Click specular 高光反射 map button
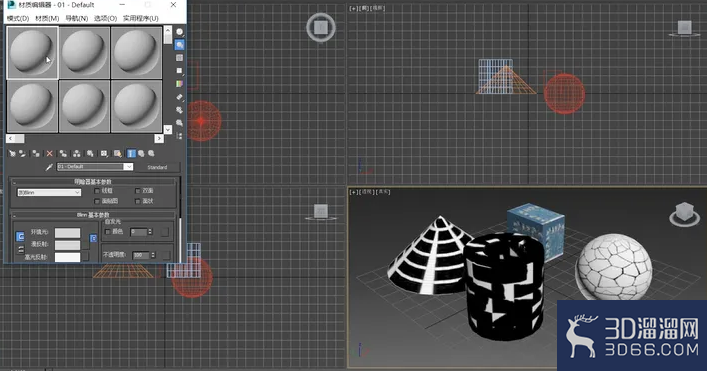Image resolution: width=707 pixels, height=371 pixels. click(x=85, y=257)
